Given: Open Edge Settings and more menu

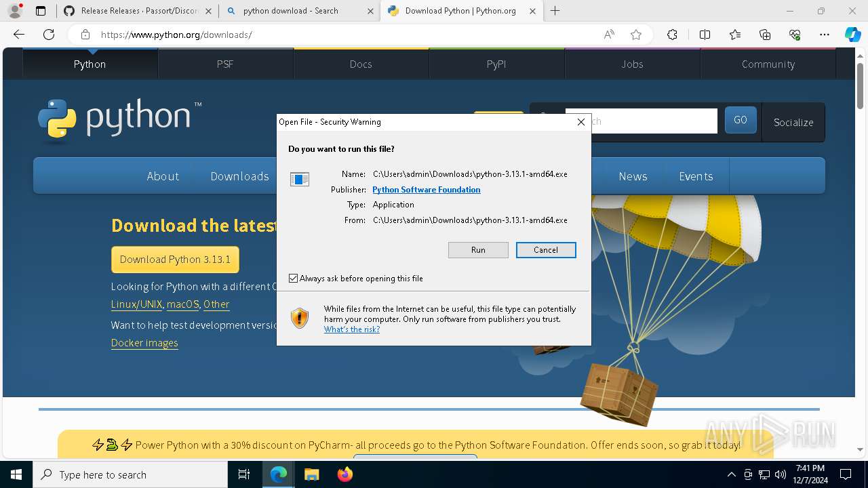Looking at the screenshot, I should click(x=825, y=35).
